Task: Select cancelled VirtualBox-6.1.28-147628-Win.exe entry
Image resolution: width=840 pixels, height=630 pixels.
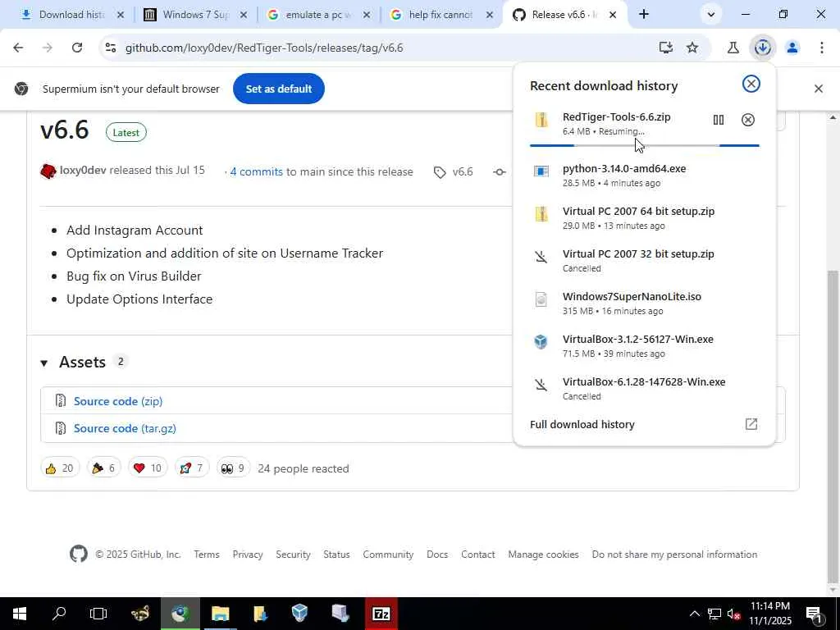Action: point(644,388)
